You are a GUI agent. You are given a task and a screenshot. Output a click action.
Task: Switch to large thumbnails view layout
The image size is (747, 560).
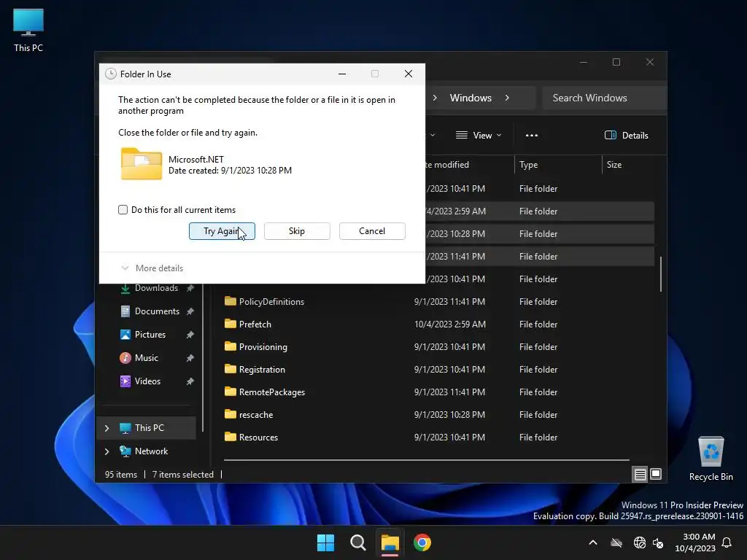tap(656, 474)
